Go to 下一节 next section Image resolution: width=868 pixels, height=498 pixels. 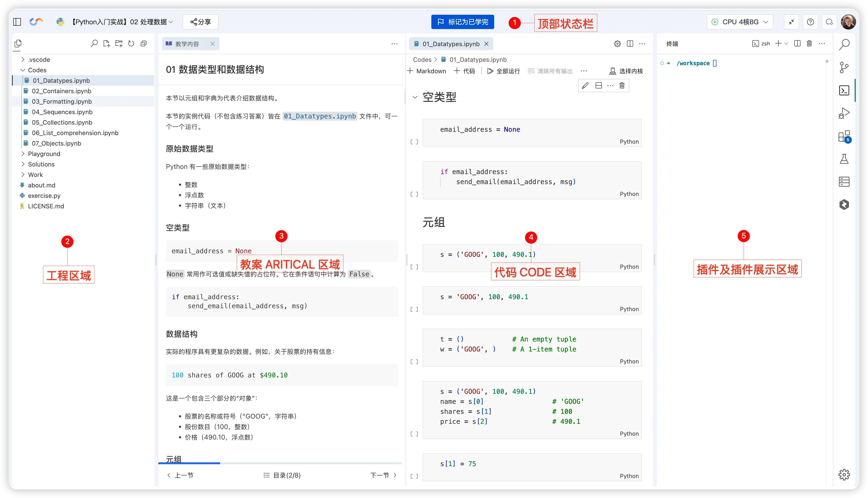click(x=383, y=475)
